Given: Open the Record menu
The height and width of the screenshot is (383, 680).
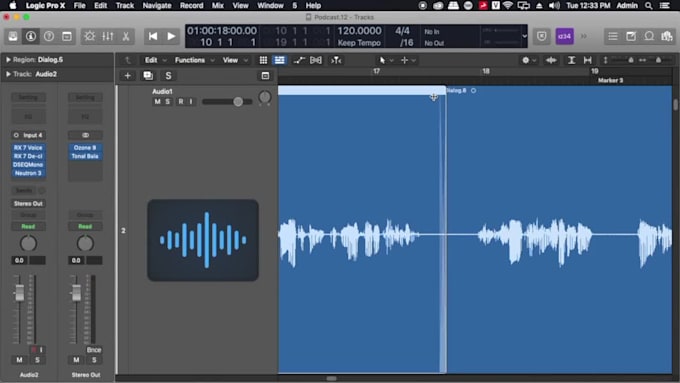Looking at the screenshot, I should (192, 6).
